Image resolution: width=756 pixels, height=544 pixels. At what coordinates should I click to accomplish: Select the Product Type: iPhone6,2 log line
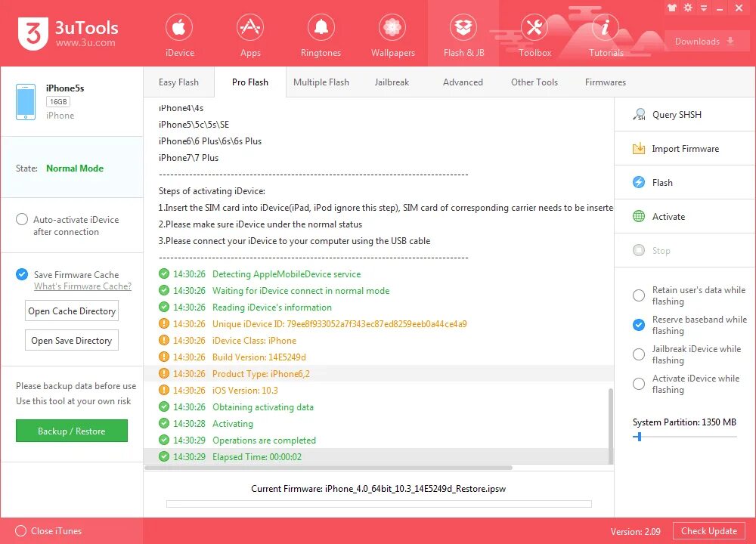coord(379,373)
